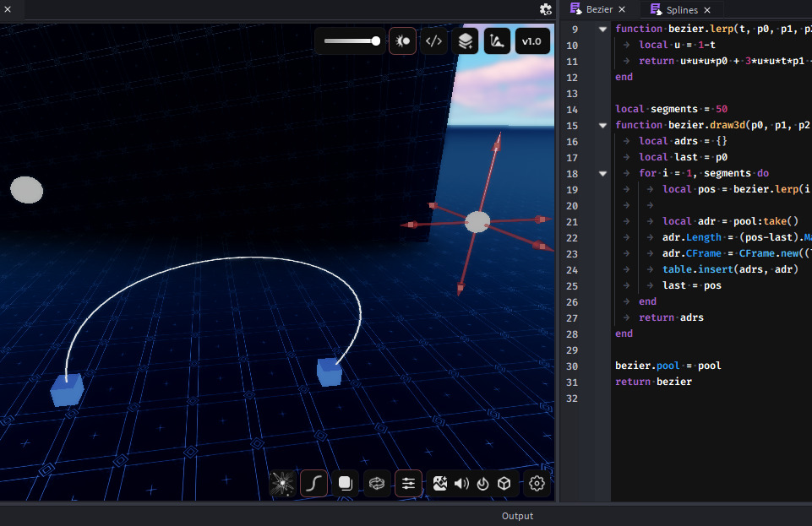This screenshot has height=526, width=812.
Task: Toggle the brightness/lighting mode
Action: [402, 40]
